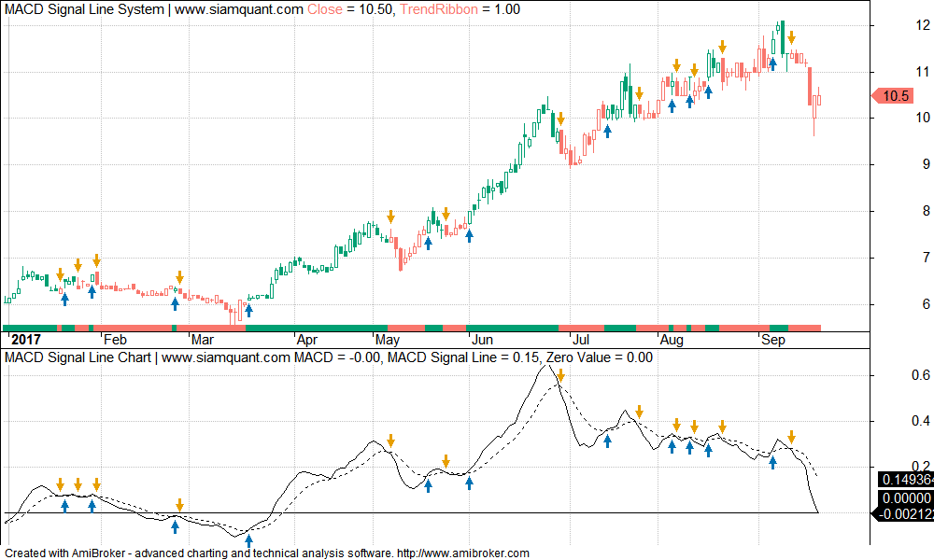Select orange sell arrow above September price high
This screenshot has height=560, width=934.
click(x=791, y=37)
